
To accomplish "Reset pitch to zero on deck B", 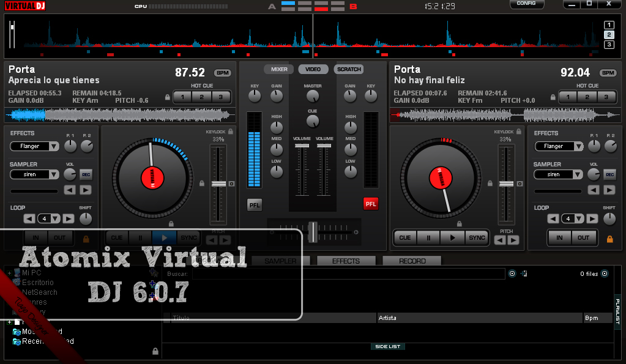I will tap(520, 184).
